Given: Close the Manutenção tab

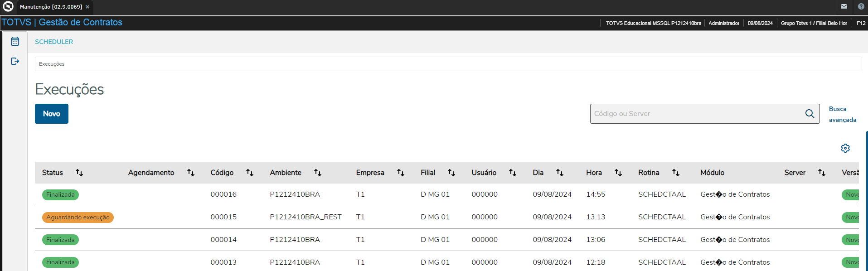Looking at the screenshot, I should coord(87,7).
